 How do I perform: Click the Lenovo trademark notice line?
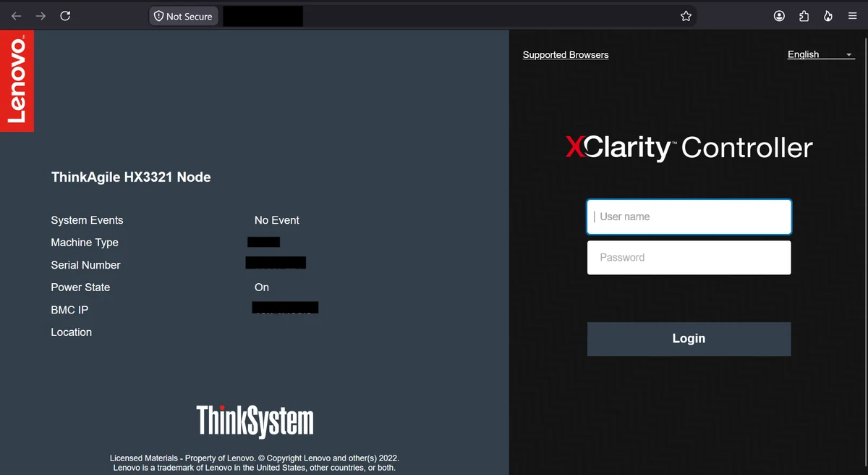[255, 468]
